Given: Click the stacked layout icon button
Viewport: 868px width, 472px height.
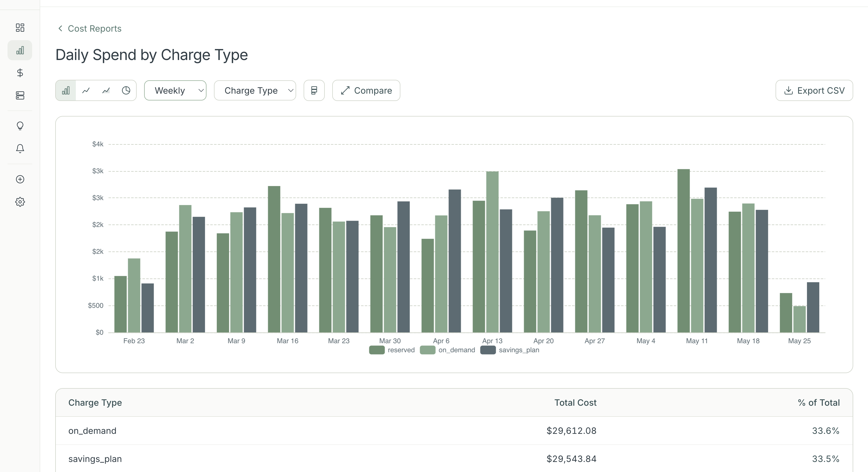Looking at the screenshot, I should [x=314, y=90].
